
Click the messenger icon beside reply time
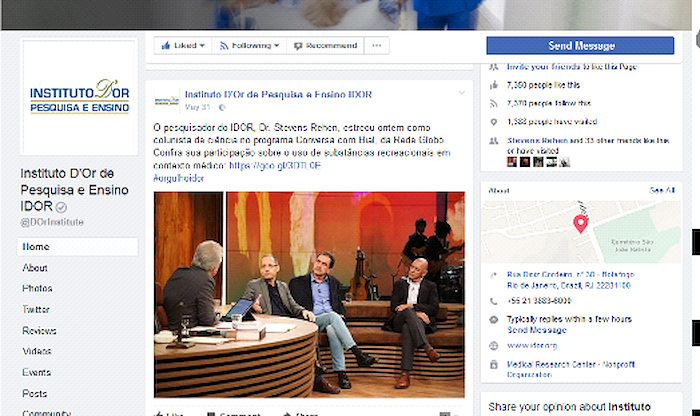[494, 320]
